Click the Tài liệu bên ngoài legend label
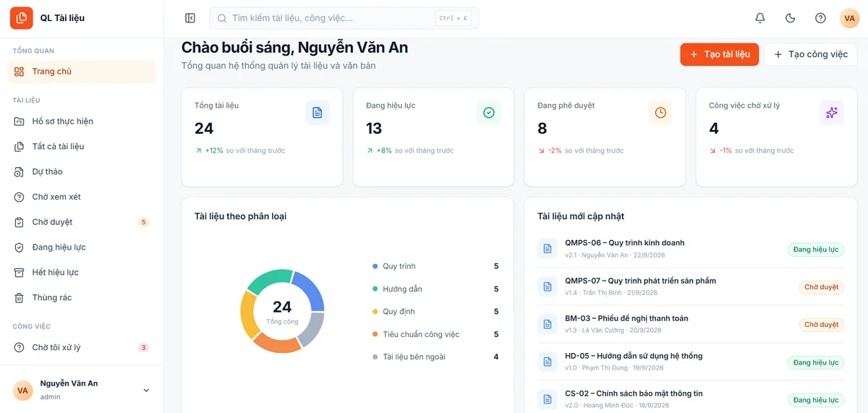 [x=414, y=357]
